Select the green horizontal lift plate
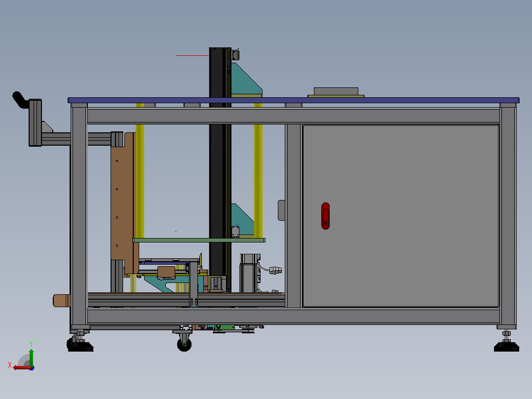532x399 pixels. 199,240
